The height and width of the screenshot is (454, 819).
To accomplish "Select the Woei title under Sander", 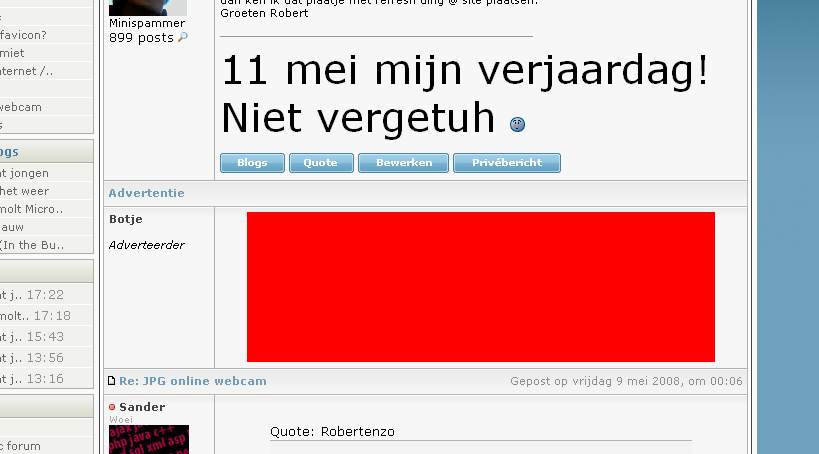I will (121, 420).
